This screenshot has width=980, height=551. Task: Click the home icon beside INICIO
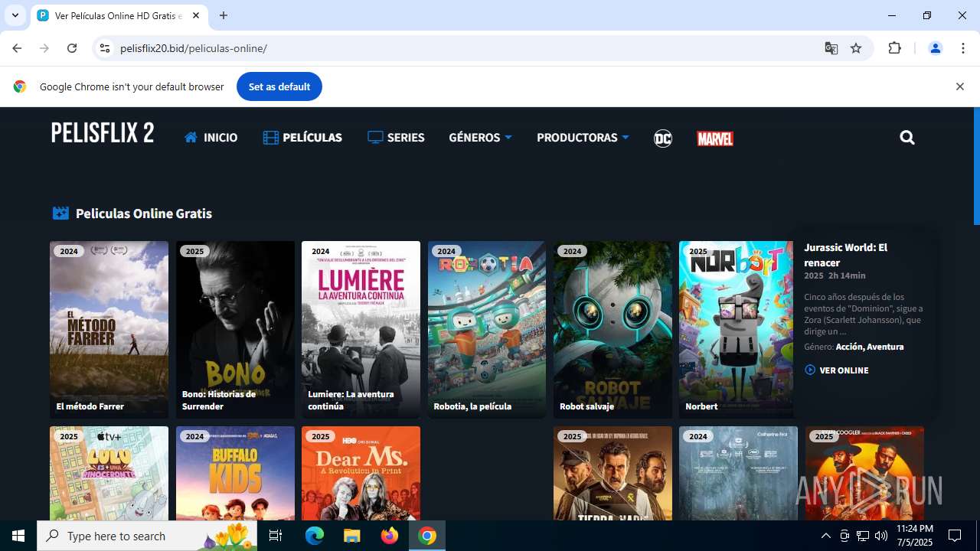(x=191, y=138)
